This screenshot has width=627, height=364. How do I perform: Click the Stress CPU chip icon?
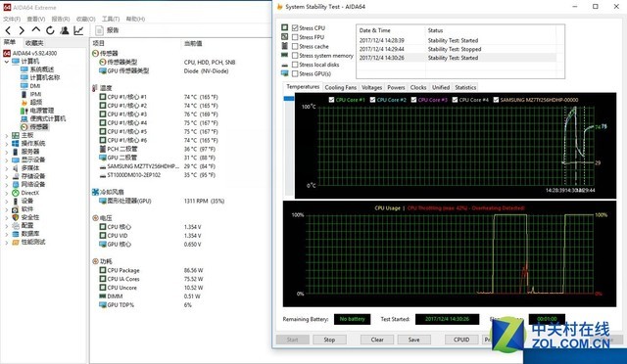tap(284, 27)
